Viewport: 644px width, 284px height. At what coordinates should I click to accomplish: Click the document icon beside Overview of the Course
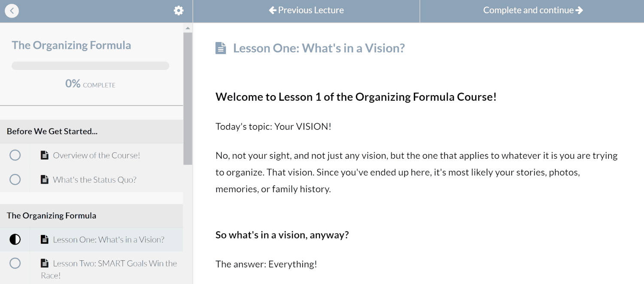coord(45,155)
